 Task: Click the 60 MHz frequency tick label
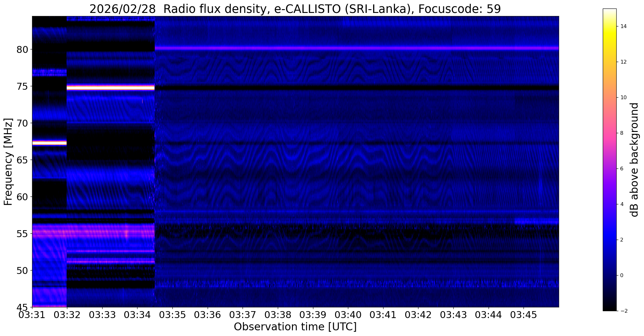point(22,197)
